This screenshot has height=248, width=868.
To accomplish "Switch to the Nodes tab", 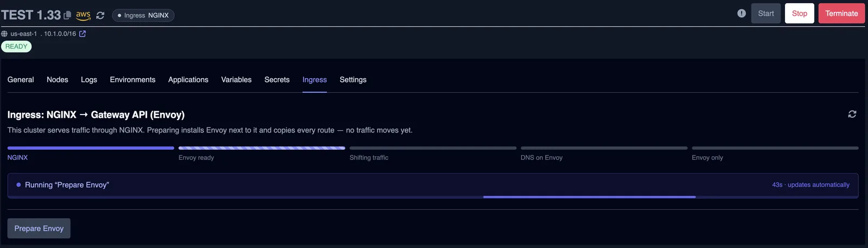I will (x=58, y=80).
